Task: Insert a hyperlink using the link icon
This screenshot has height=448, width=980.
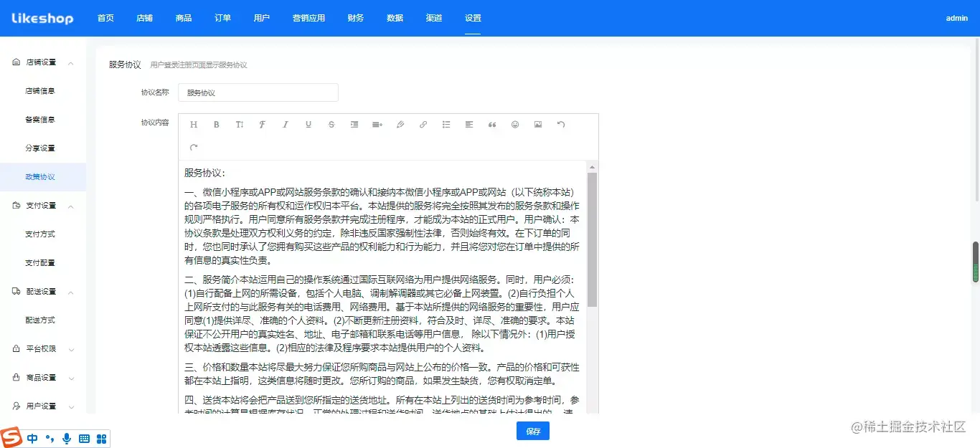Action: [x=423, y=125]
